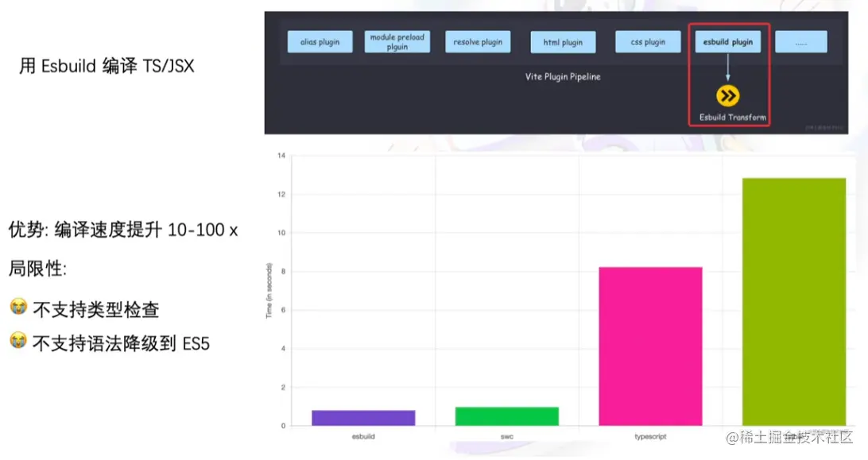Click the typescript axis label

coord(650,437)
